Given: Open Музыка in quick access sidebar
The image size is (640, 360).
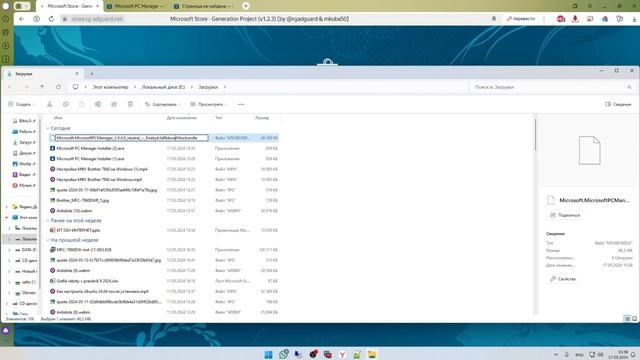Looking at the screenshot, I should (x=24, y=185).
